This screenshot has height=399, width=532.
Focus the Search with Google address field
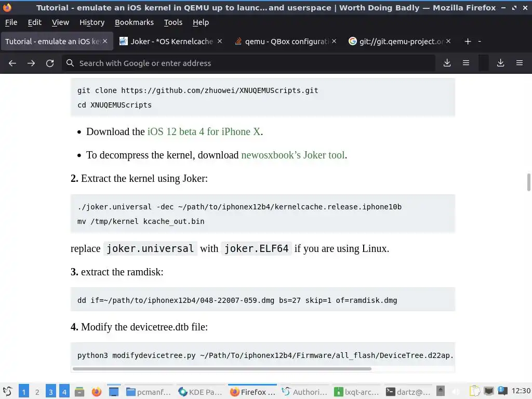[248, 63]
